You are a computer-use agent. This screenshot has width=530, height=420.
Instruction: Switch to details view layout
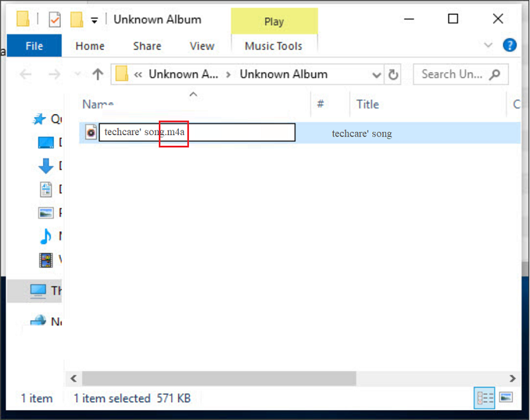tap(486, 398)
